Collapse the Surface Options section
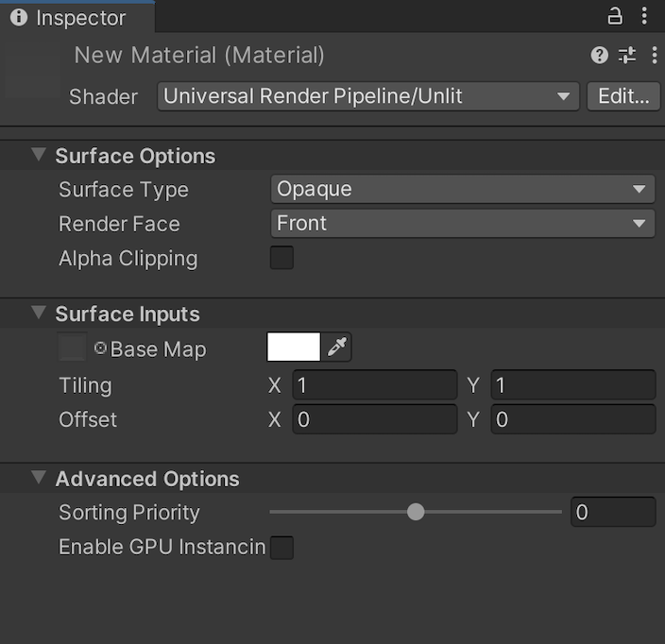Viewport: 665px width, 644px height. click(x=39, y=155)
